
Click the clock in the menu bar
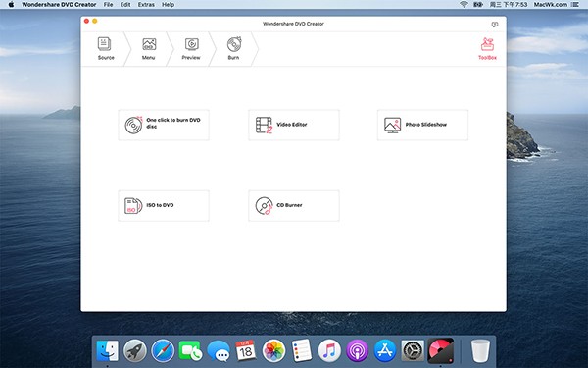pyautogui.click(x=508, y=5)
